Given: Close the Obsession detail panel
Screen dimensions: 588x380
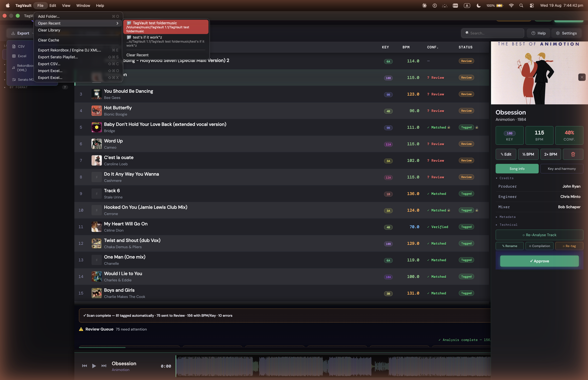Looking at the screenshot, I should (582, 77).
